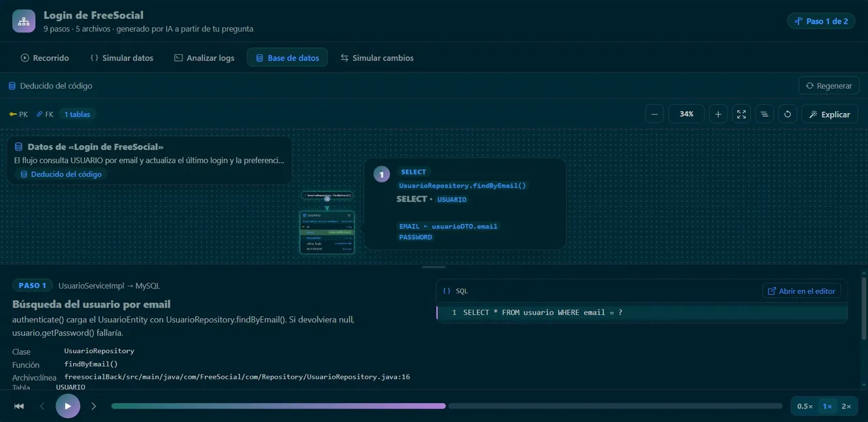The height and width of the screenshot is (422, 868).
Task: Click the Play button in playback bar
Action: pyautogui.click(x=68, y=406)
